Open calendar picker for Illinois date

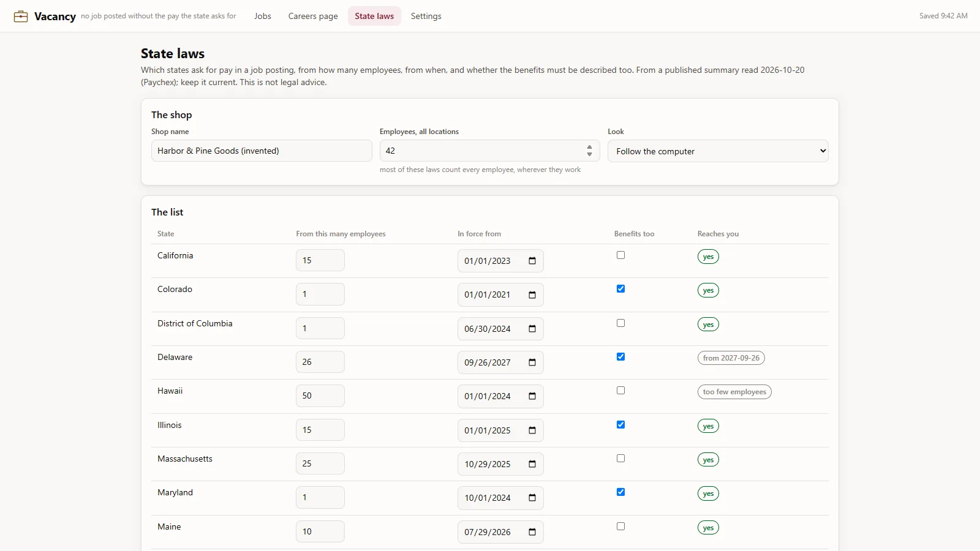(x=532, y=430)
